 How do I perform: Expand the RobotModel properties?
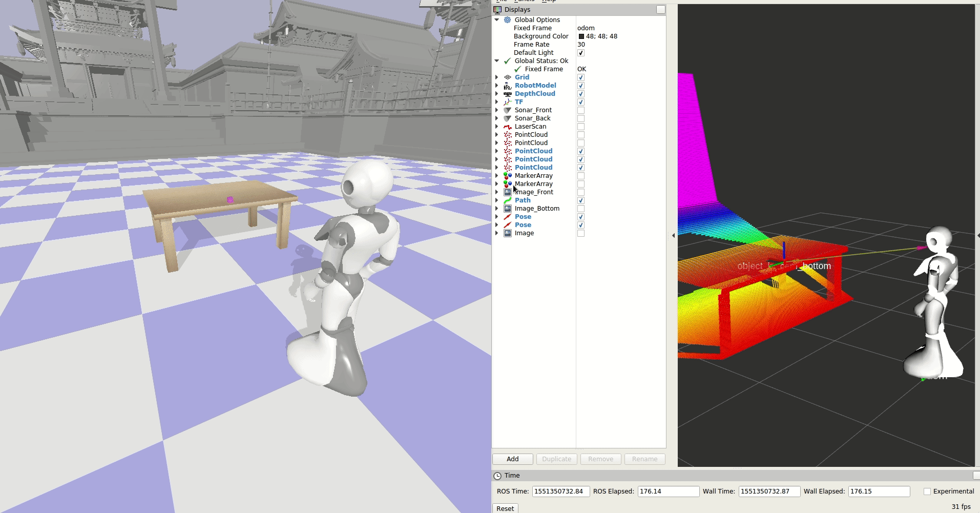[x=496, y=85]
